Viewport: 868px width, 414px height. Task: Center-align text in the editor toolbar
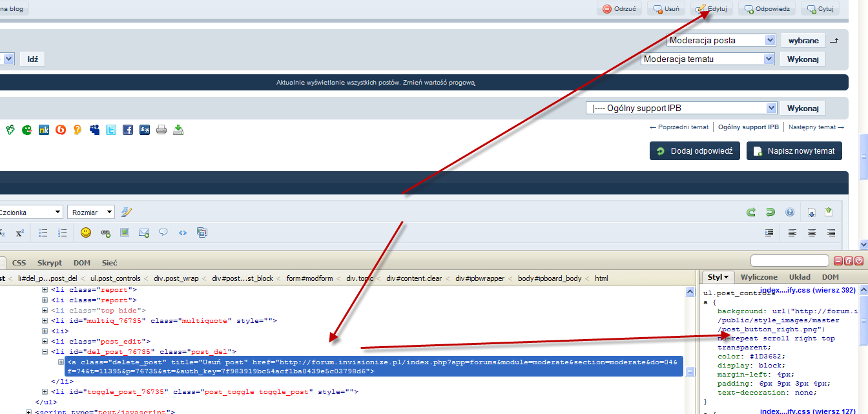[812, 233]
